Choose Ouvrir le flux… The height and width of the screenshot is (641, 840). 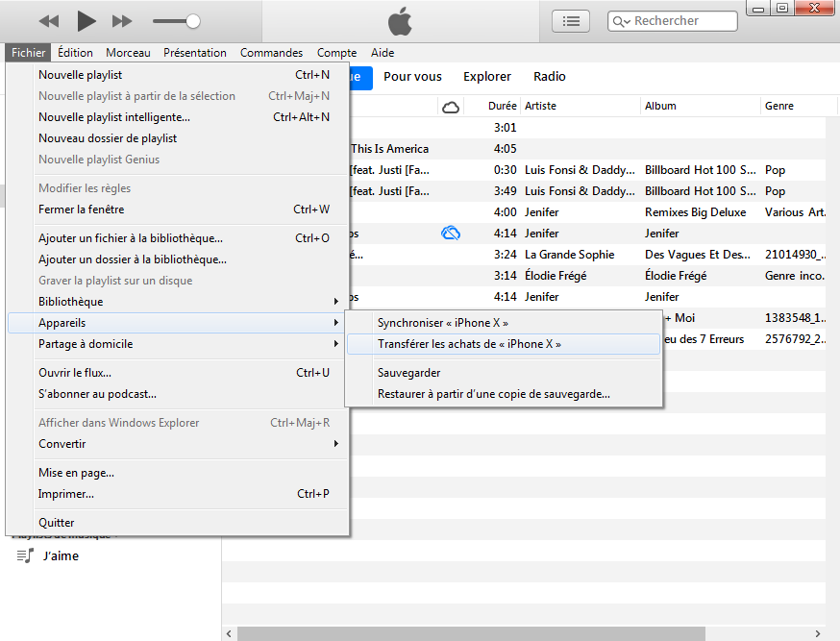coord(178,373)
